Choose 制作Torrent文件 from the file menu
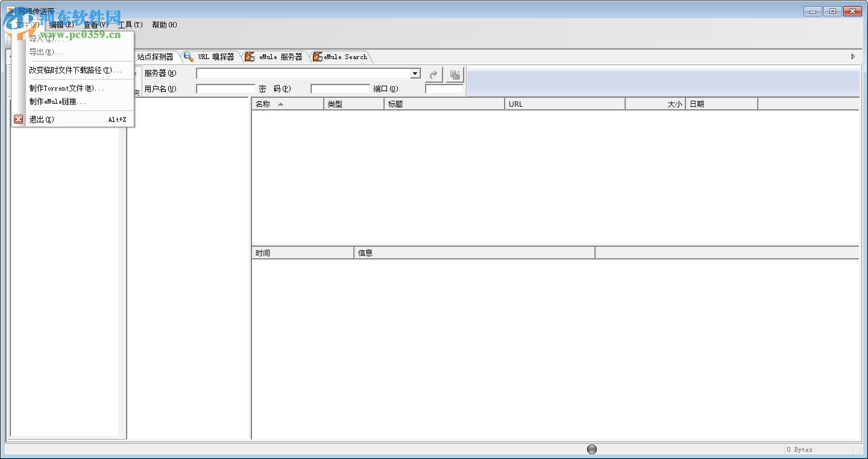Viewport: 868px width, 459px height. [73, 88]
